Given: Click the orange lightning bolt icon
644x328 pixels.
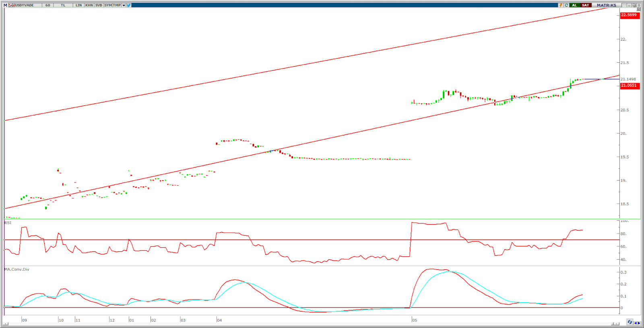Looking at the screenshot, I should tap(561, 5).
